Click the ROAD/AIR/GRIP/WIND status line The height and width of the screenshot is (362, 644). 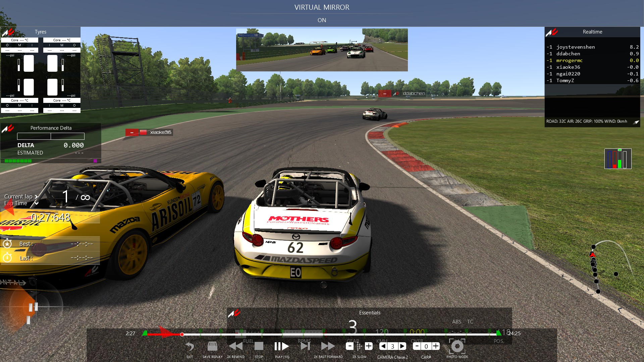[x=587, y=121]
